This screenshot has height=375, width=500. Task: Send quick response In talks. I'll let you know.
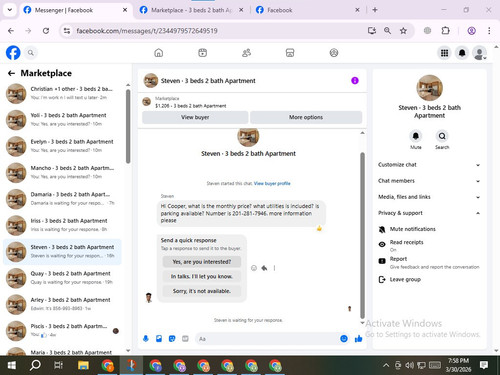pos(202,276)
